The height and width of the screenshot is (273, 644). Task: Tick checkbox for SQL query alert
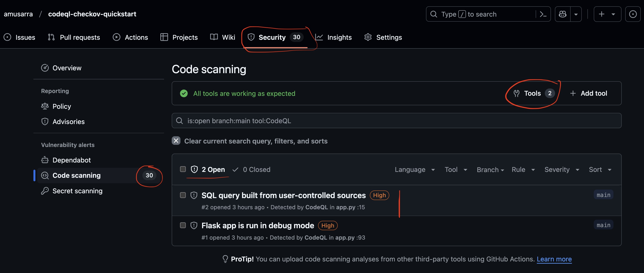(183, 195)
